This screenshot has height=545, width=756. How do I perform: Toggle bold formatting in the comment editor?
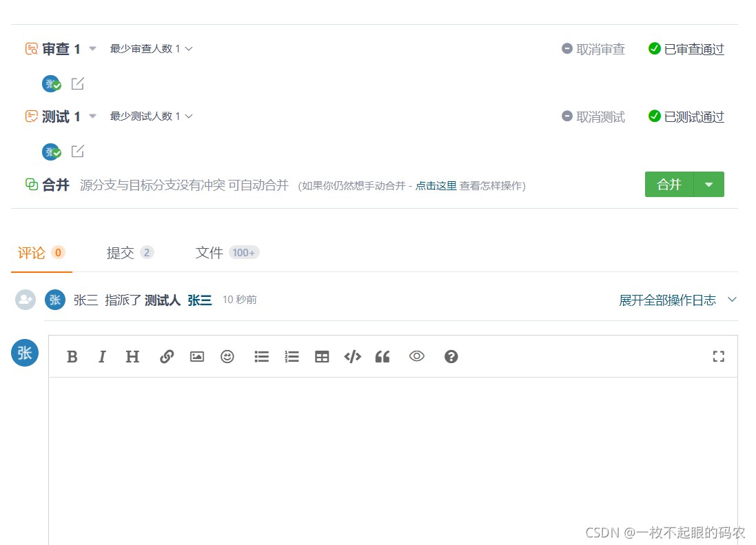72,356
